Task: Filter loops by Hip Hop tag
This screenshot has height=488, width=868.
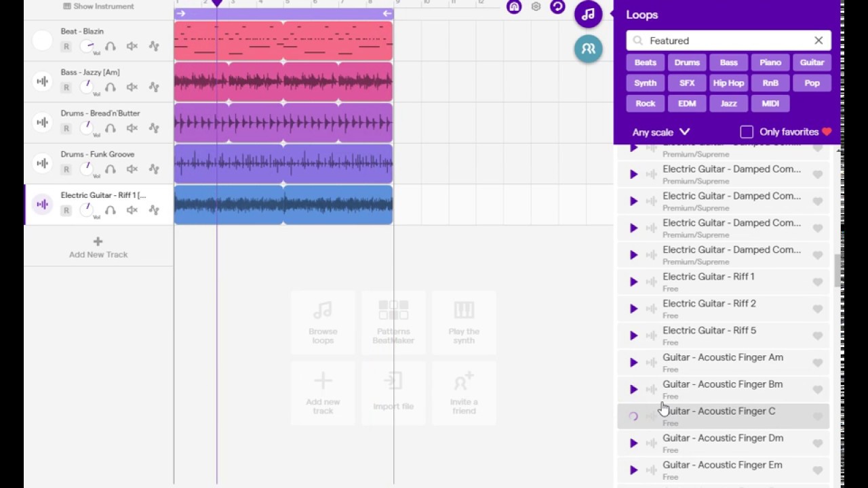Action: 729,83
